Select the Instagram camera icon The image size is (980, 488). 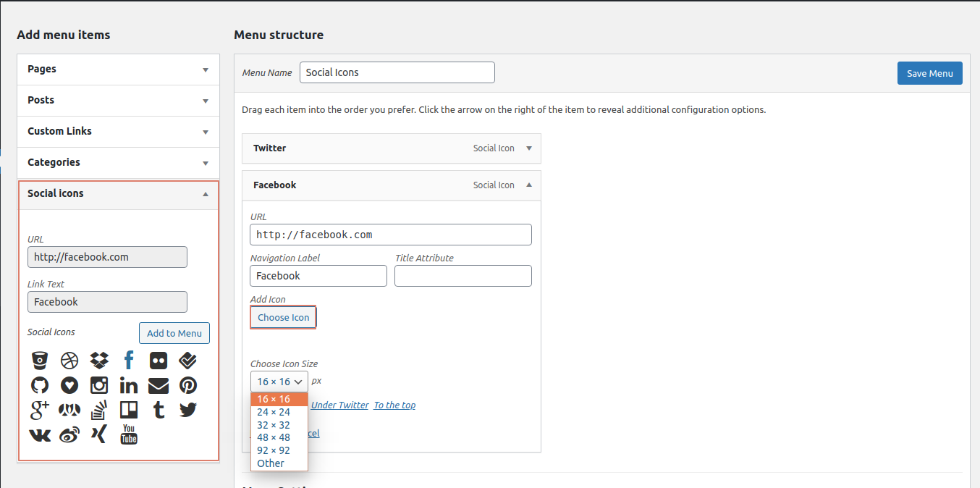point(99,385)
